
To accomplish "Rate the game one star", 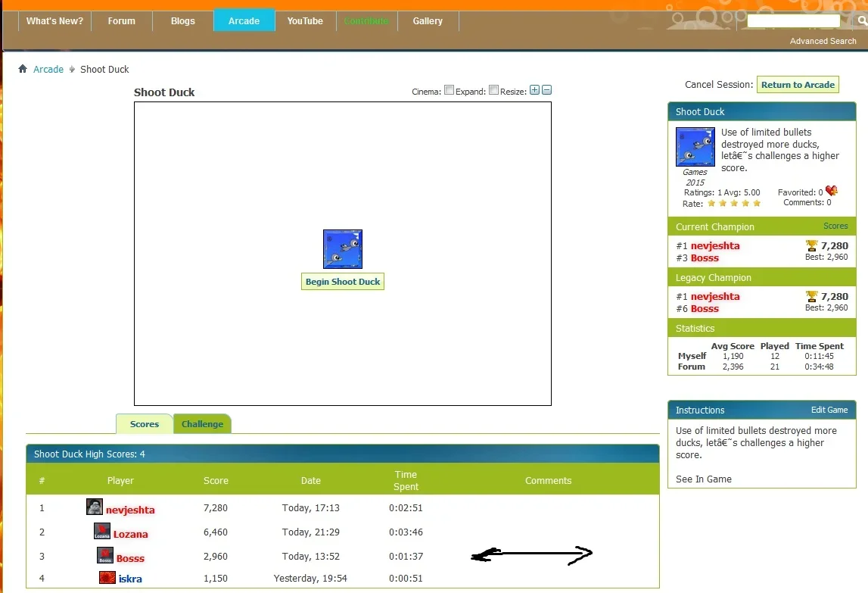I will point(711,204).
